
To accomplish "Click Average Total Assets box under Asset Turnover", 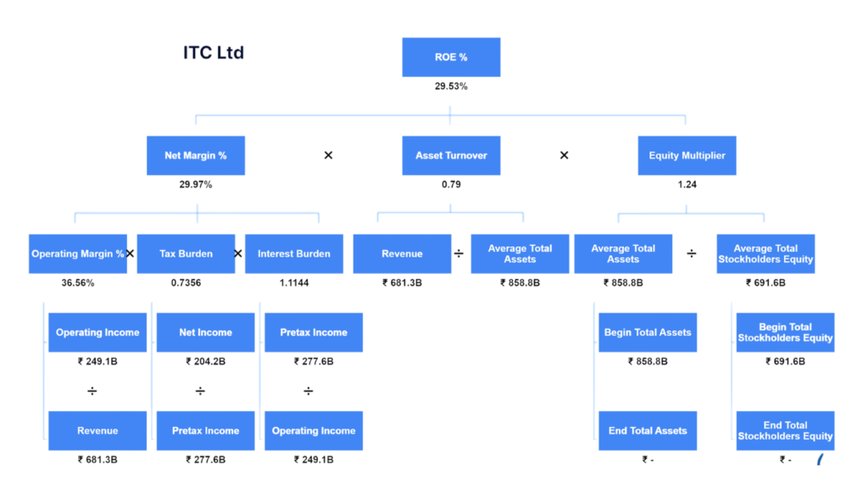I will click(x=520, y=253).
